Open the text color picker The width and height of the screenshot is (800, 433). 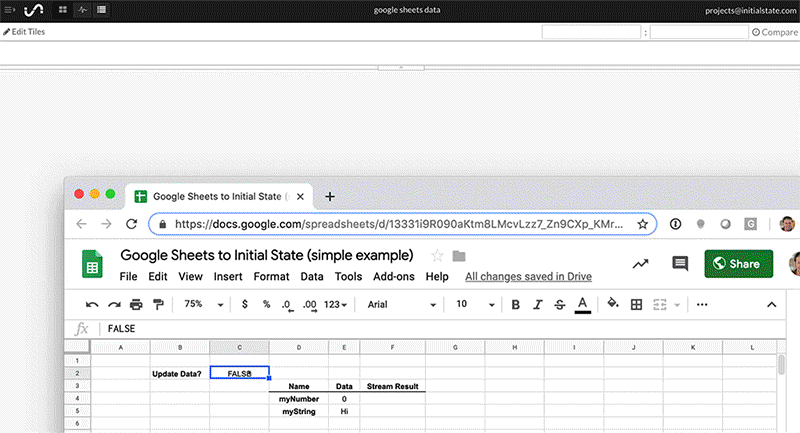pos(583,305)
